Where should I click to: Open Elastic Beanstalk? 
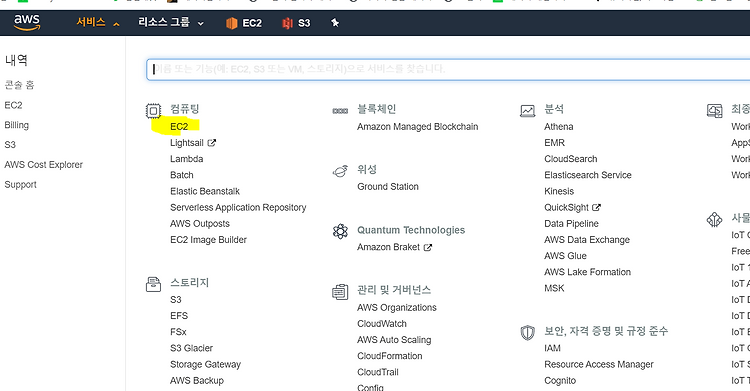click(205, 191)
